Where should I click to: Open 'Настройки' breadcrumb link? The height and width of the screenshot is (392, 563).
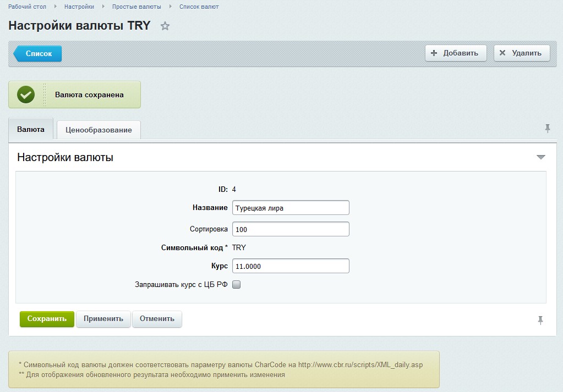[79, 7]
